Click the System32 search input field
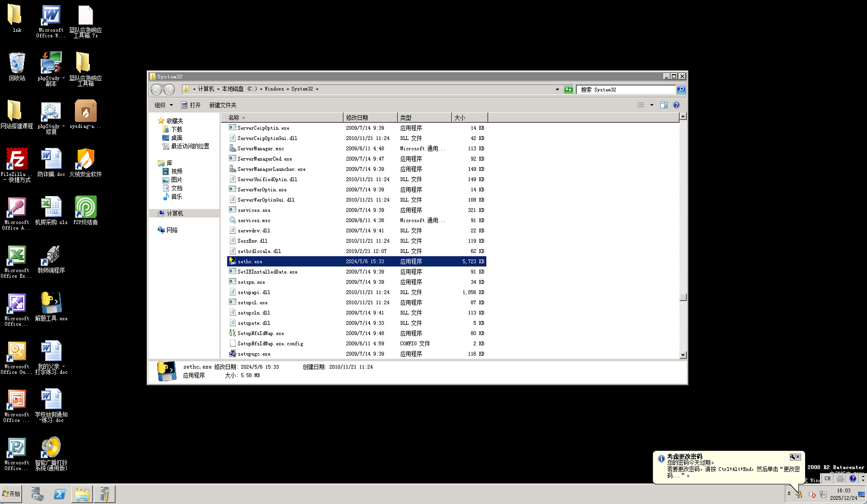Viewport: 867px width, 504px height. 626,89
